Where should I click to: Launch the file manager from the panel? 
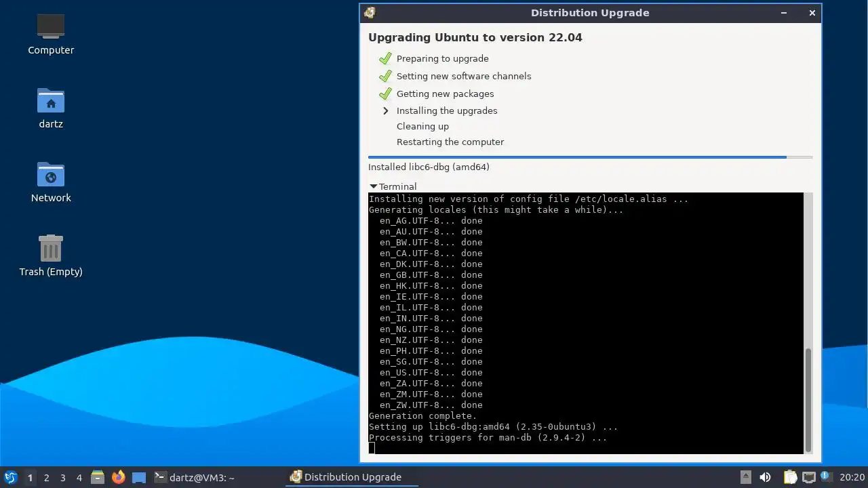[x=98, y=477]
